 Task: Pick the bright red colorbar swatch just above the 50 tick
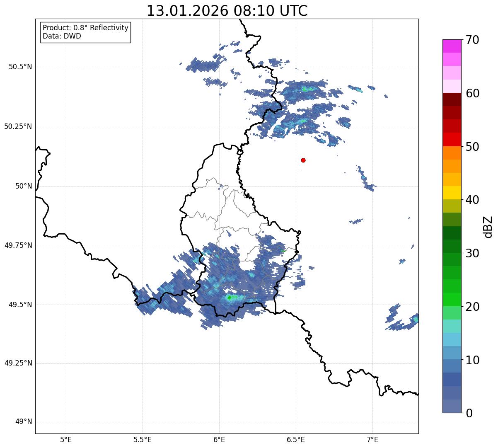tap(452, 140)
